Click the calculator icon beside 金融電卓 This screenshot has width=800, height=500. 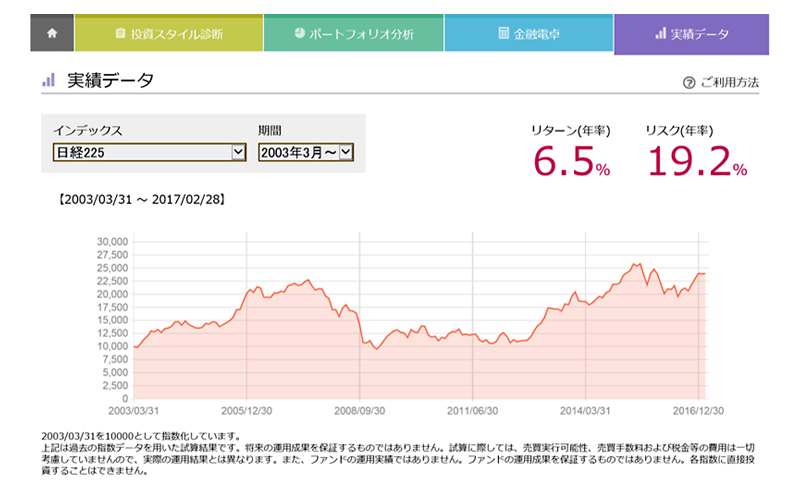click(x=503, y=34)
